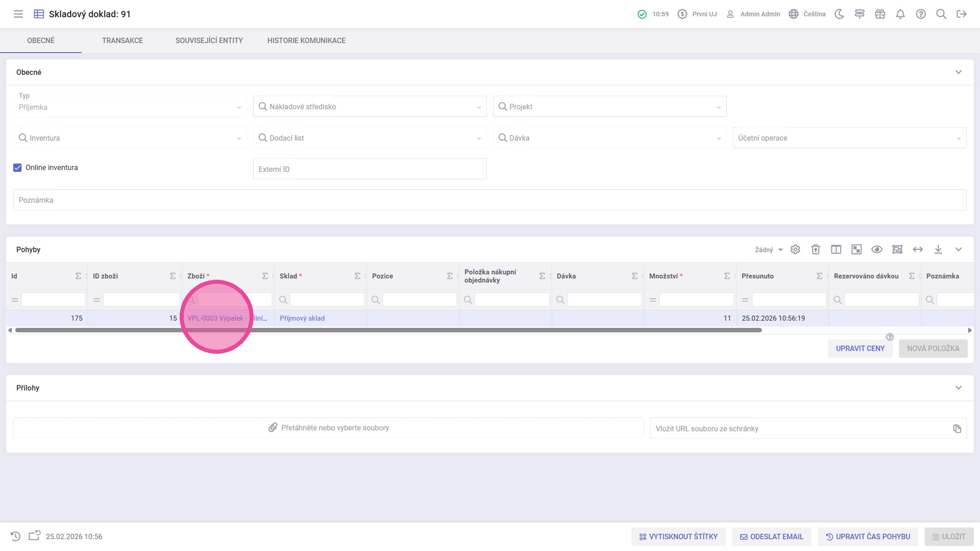
Task: Open the column chooser icon in Pohyby
Action: (836, 249)
